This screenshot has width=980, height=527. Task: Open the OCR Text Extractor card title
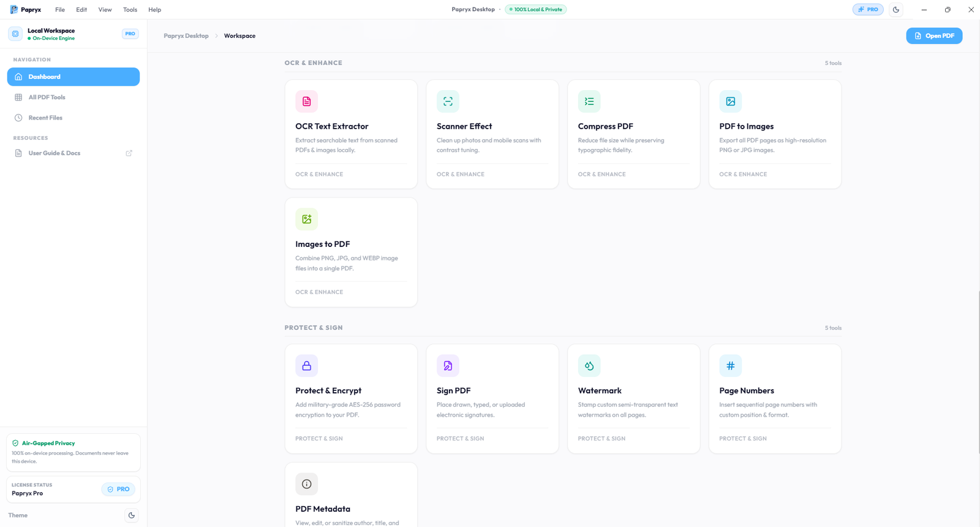(x=332, y=126)
